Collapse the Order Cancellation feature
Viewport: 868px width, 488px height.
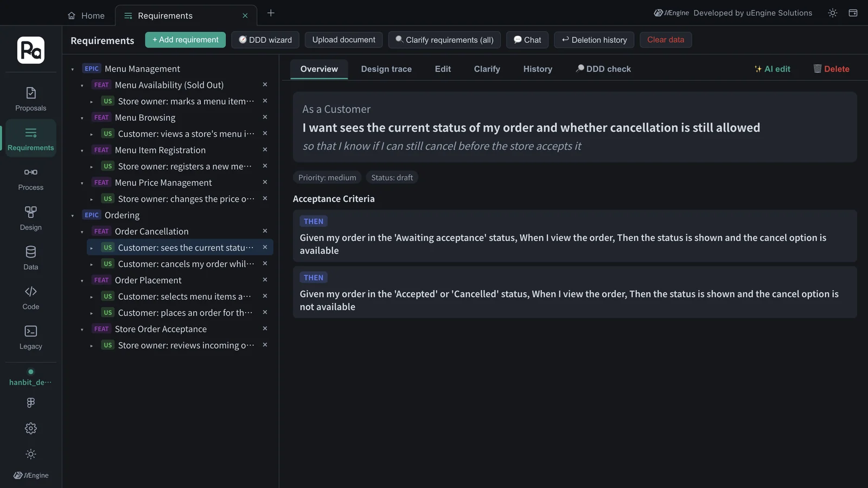tap(82, 232)
